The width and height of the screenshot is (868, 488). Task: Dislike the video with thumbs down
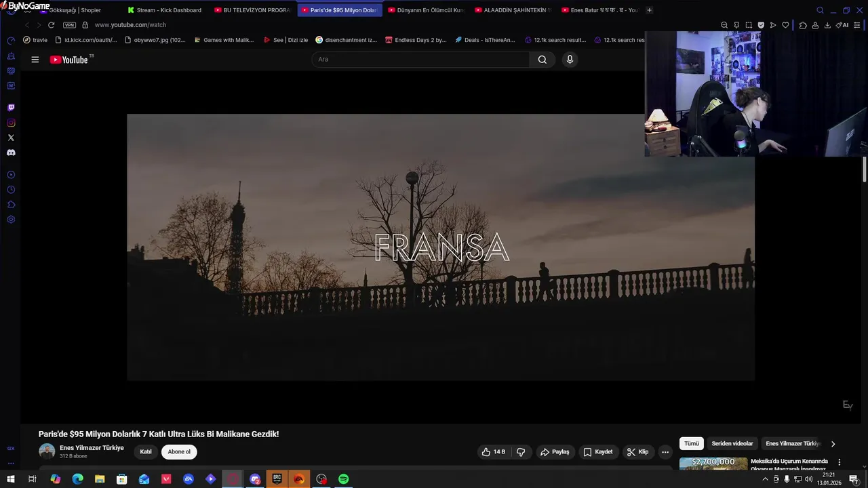tap(521, 452)
